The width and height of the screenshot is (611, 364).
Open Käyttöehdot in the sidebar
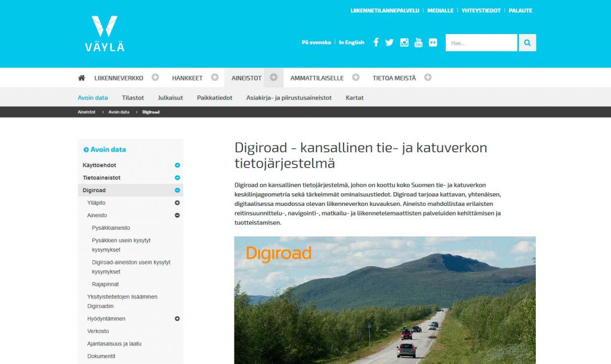tap(100, 165)
